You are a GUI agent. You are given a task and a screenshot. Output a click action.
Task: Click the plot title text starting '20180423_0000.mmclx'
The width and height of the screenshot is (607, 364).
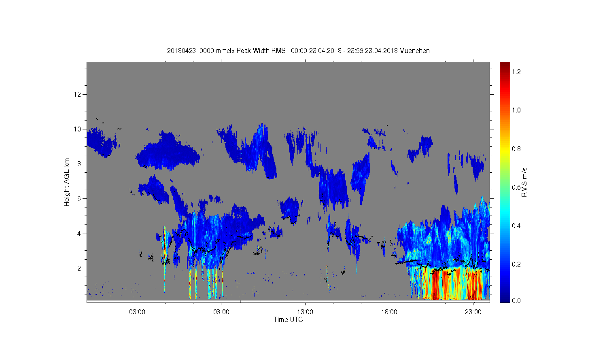298,51
